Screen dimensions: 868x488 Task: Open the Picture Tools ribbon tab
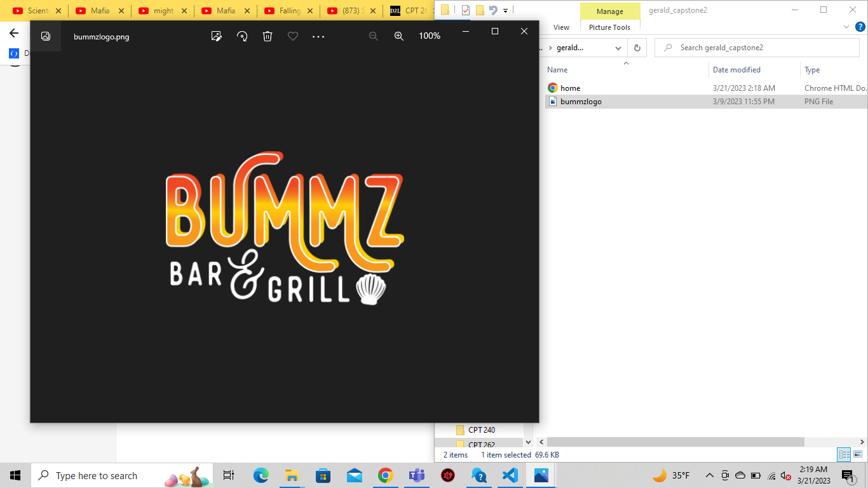[609, 27]
